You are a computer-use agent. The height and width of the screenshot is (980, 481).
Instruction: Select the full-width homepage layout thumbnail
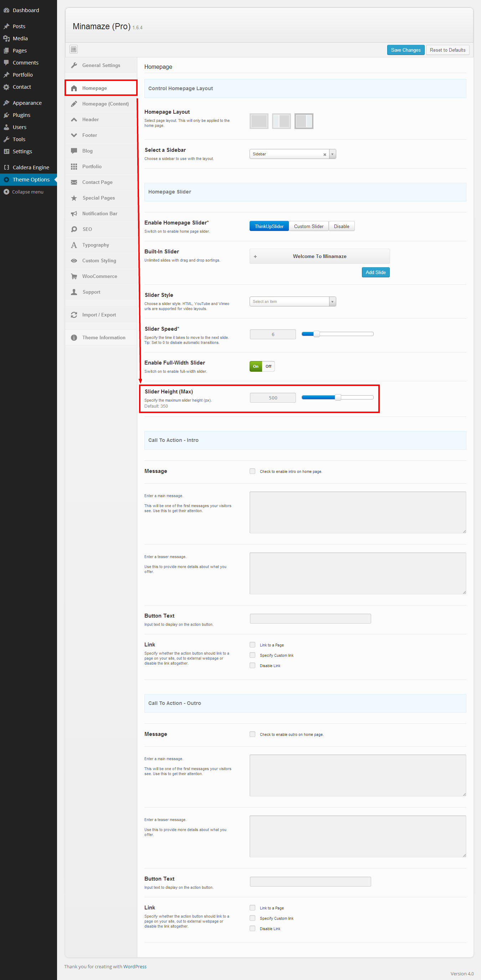click(x=259, y=122)
